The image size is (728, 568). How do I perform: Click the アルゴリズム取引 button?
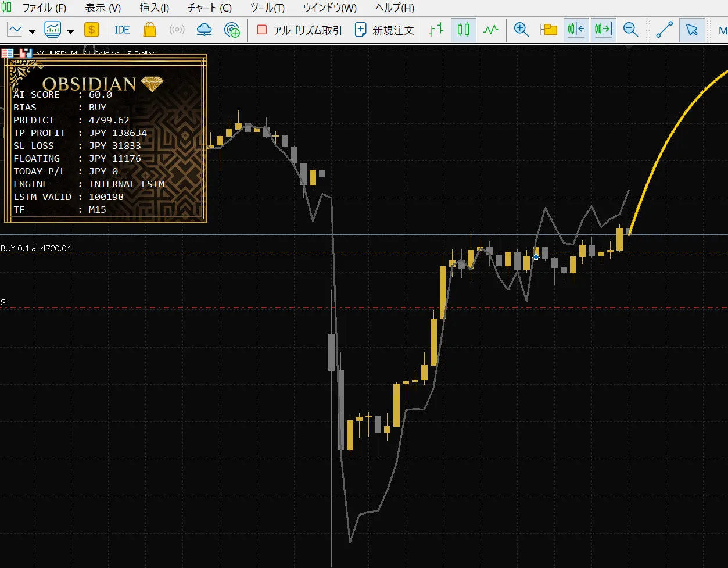[299, 30]
